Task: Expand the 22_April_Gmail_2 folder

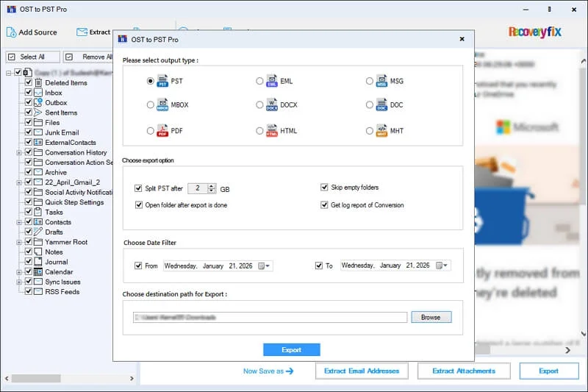Action: (19, 182)
